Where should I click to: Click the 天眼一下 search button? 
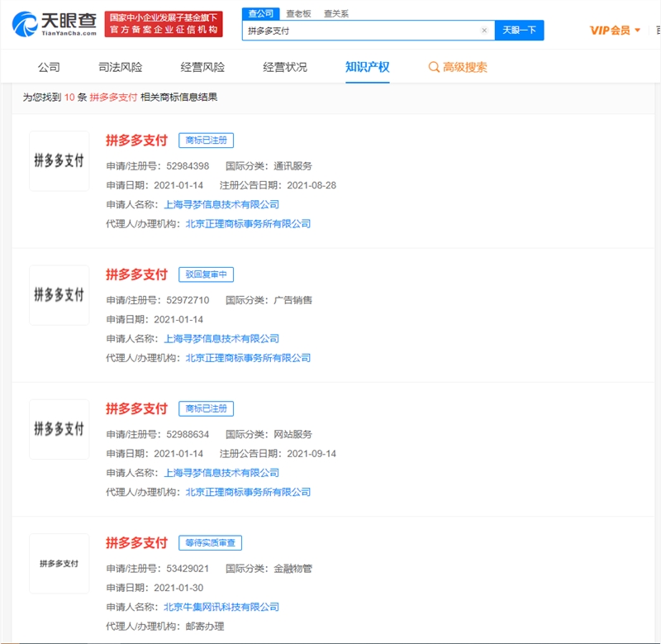click(520, 31)
